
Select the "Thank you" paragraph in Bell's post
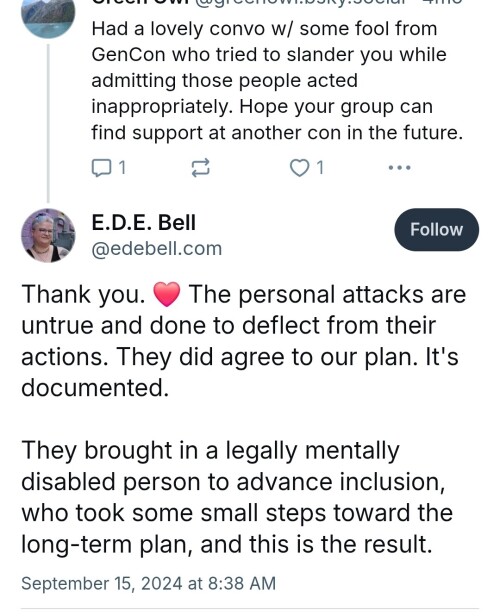click(244, 341)
